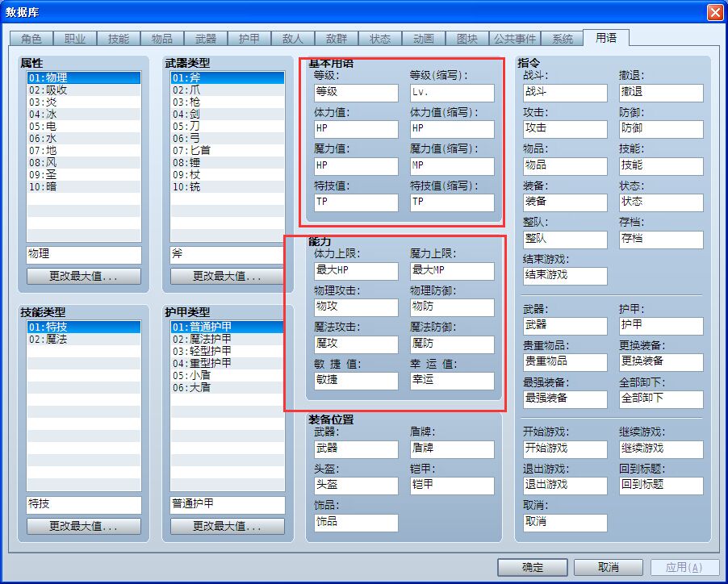
Task: Select 02:魔法护甲 in the armor type list
Action: click(x=227, y=339)
